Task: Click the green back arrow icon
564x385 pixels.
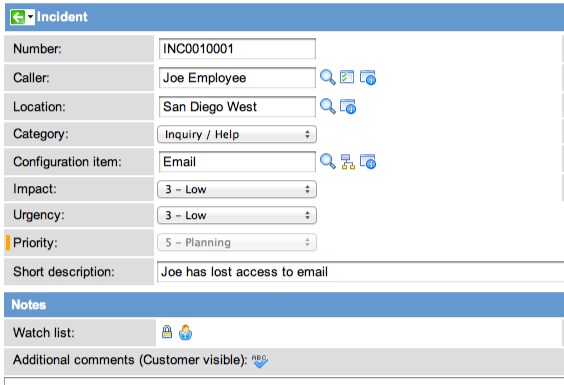Action: coord(18,17)
